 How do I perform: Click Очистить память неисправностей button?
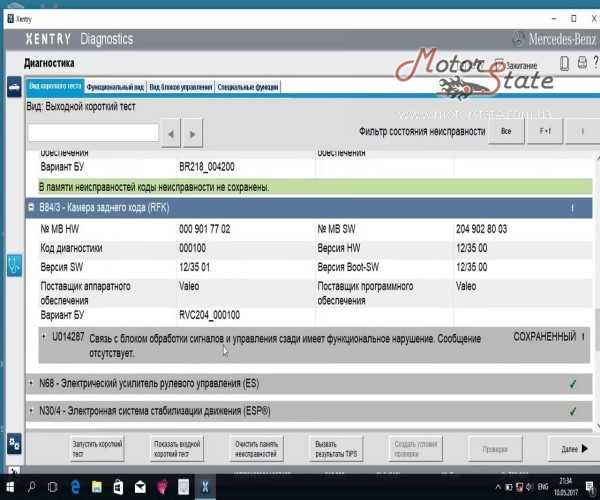click(x=256, y=449)
